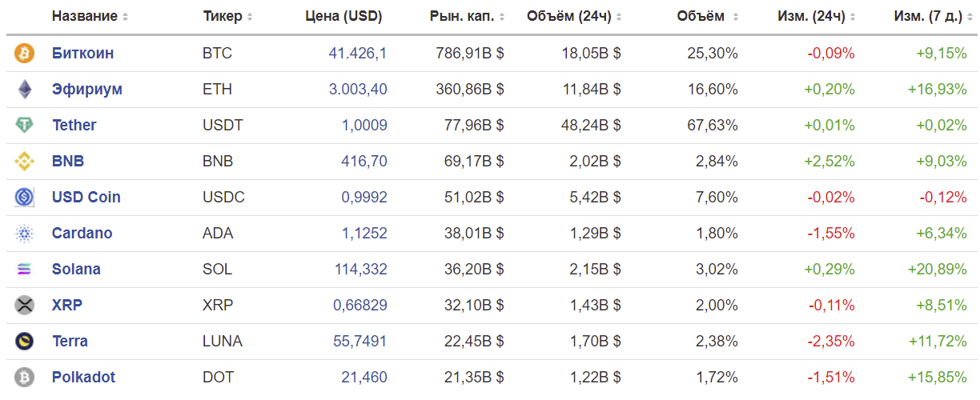Screen dimensions: 980x400
Task: Click the Bitcoin orange coin icon
Action: tap(25, 54)
